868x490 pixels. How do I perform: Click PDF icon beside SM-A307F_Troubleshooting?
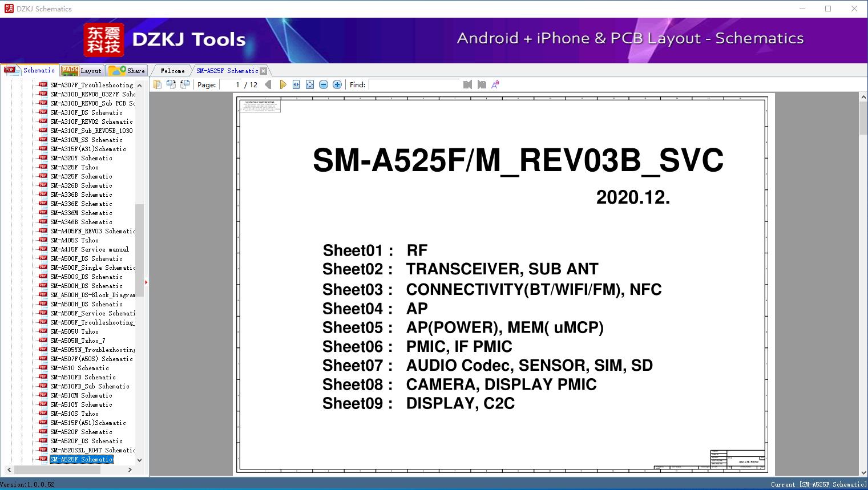click(x=43, y=84)
